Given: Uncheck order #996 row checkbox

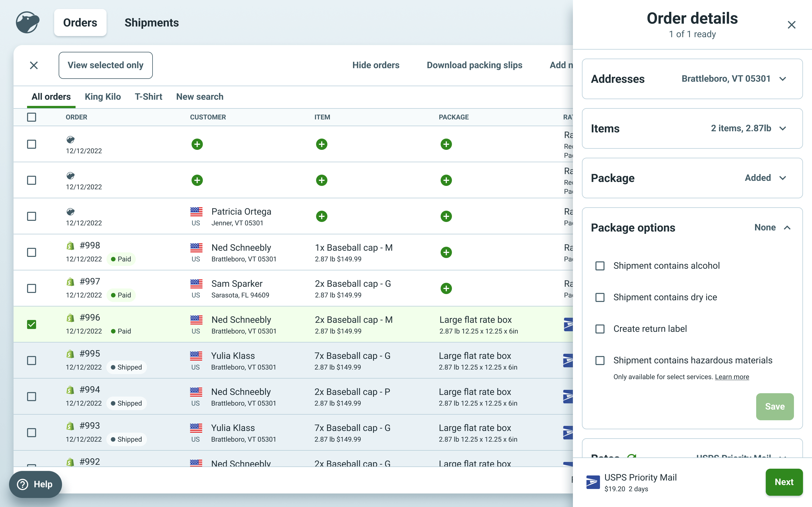Looking at the screenshot, I should (32, 324).
